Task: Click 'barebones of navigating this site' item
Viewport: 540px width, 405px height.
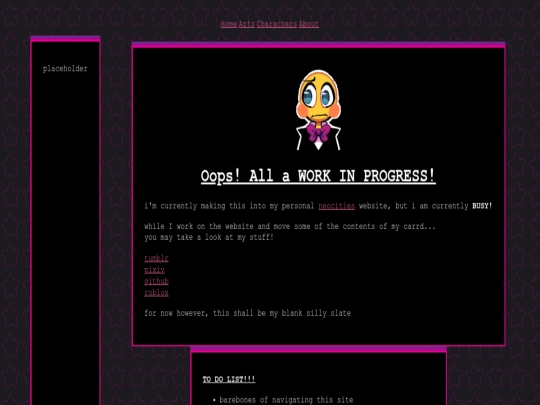Action: (286, 400)
